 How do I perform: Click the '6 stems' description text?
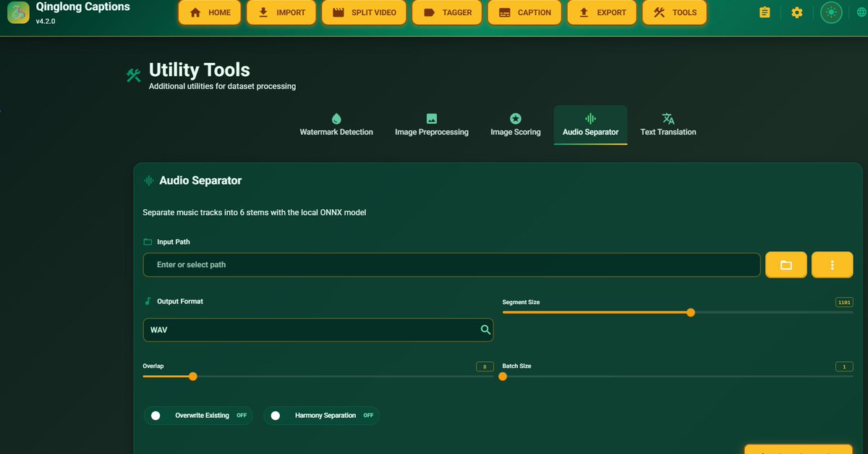point(254,213)
